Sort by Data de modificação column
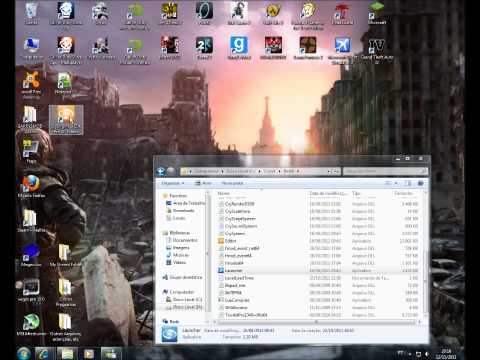Viewport: 480px width, 360px height. tap(329, 193)
